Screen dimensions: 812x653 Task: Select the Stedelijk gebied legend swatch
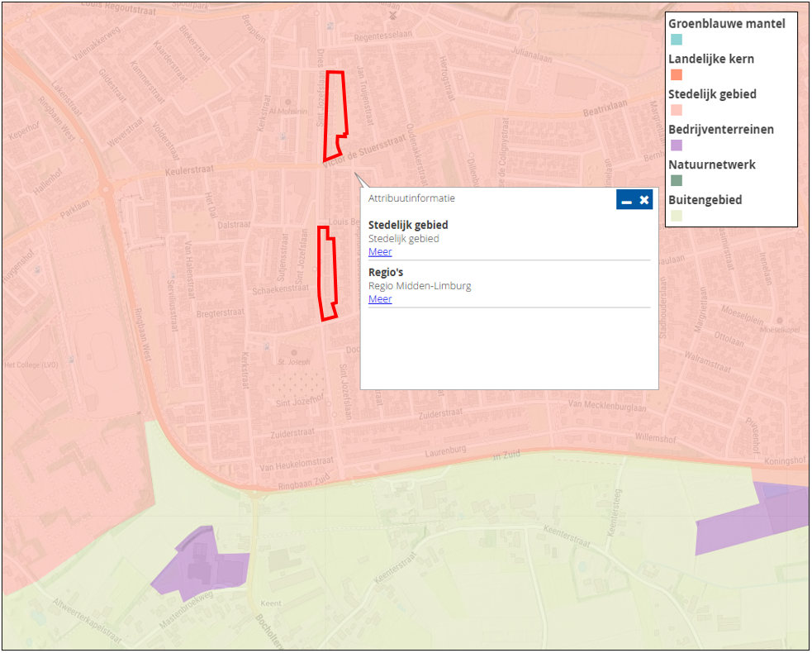coord(676,110)
